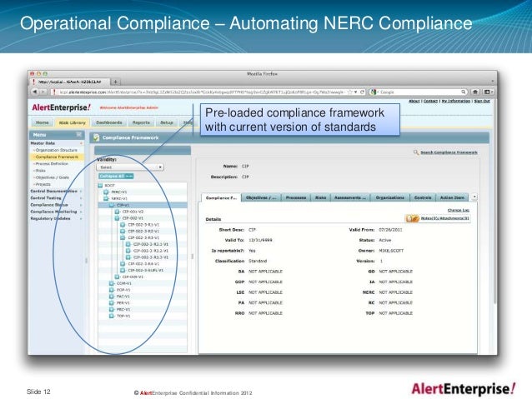Expand the COM-V1 tree node

(111, 283)
